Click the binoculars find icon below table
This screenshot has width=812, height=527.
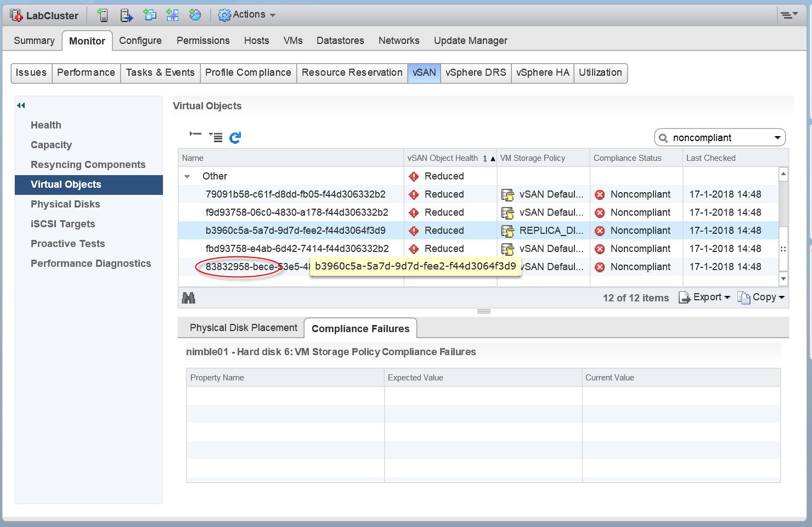[x=189, y=298]
